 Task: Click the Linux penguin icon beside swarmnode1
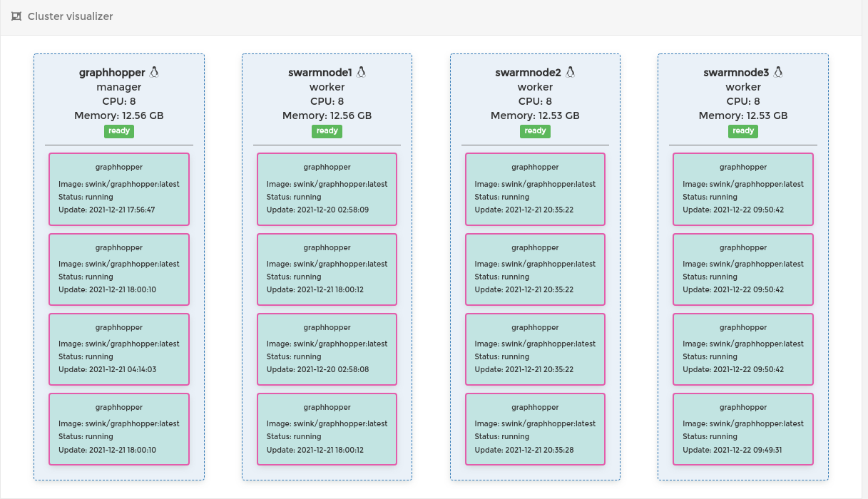(361, 72)
